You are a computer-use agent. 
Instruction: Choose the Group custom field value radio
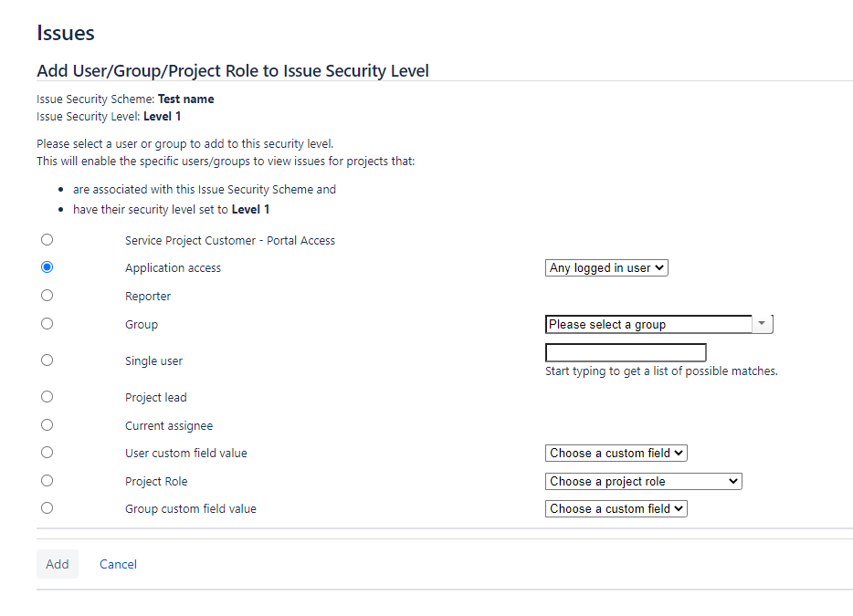pos(47,508)
